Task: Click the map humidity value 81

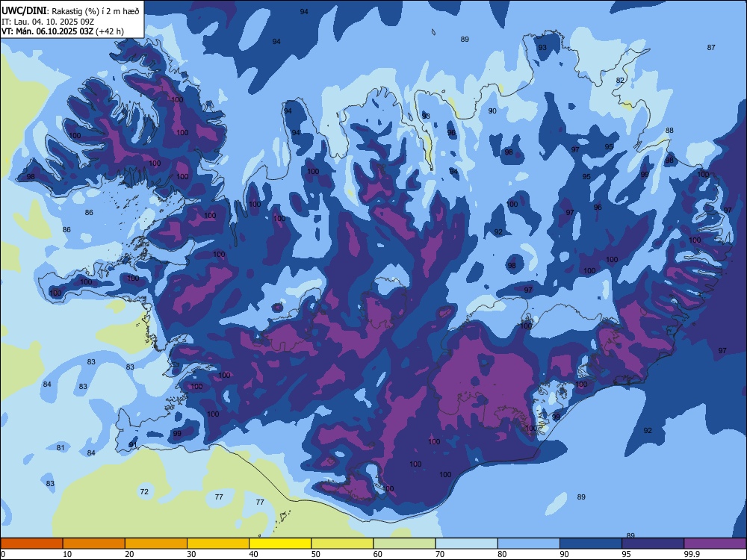Action: coord(61,447)
